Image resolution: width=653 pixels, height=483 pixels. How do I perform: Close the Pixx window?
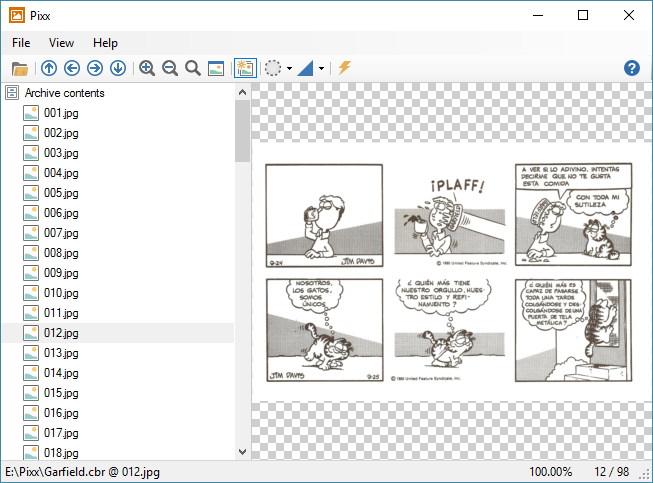click(x=629, y=15)
